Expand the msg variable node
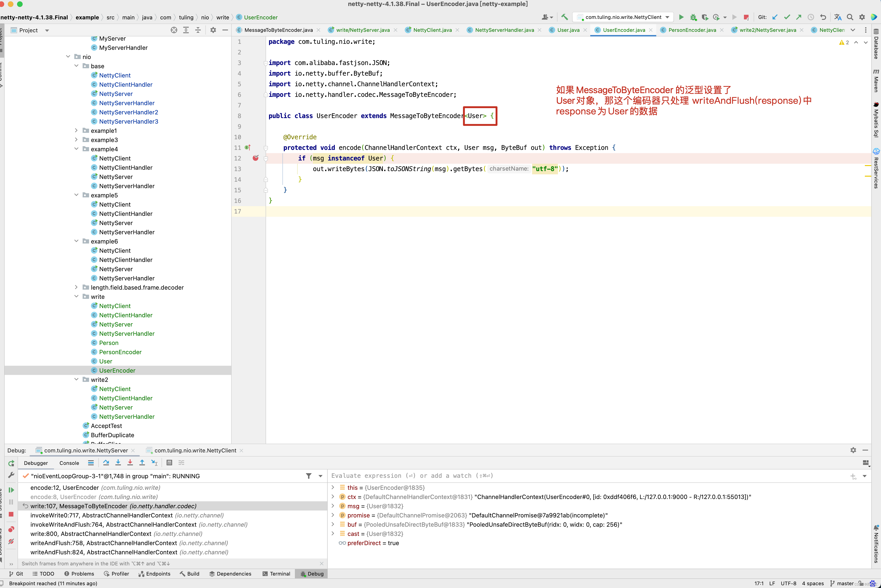Viewport: 881px width, 588px height. [x=333, y=506]
